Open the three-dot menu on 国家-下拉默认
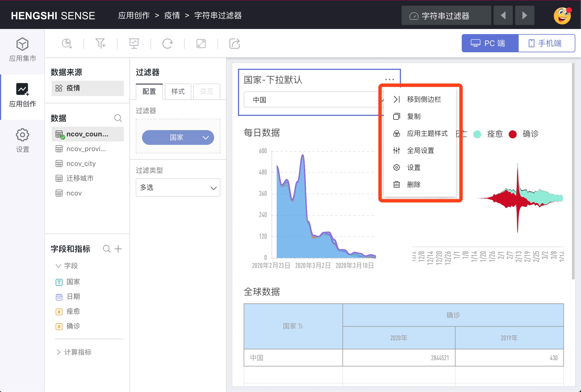Viewport: 581px width, 392px height. click(x=389, y=80)
